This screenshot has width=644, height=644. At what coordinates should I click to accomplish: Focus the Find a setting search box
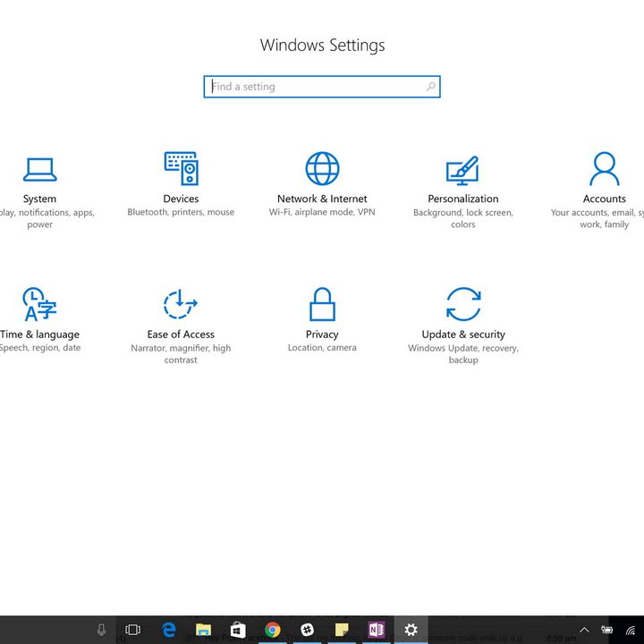coord(322,87)
